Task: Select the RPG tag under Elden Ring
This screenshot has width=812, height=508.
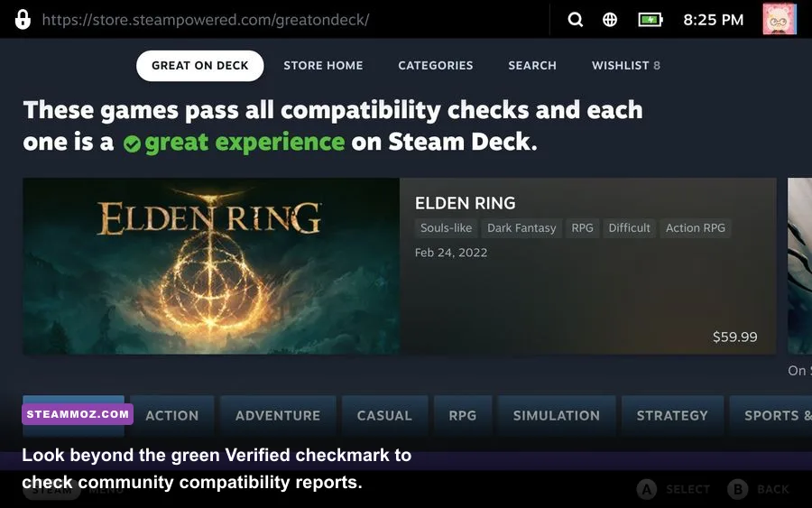Action: coord(582,228)
